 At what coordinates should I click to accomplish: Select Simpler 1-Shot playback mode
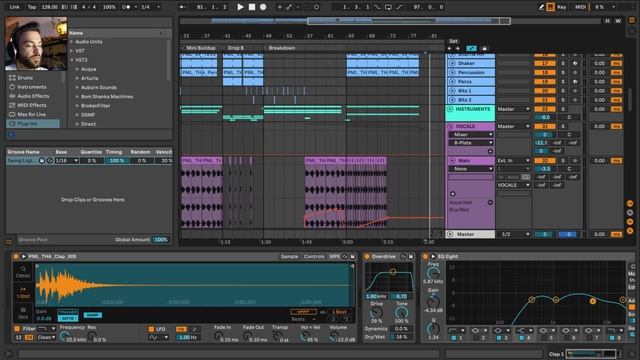23,293
